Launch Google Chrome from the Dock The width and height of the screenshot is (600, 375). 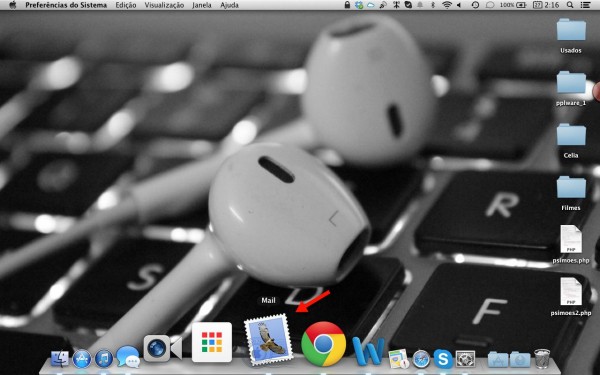(324, 344)
